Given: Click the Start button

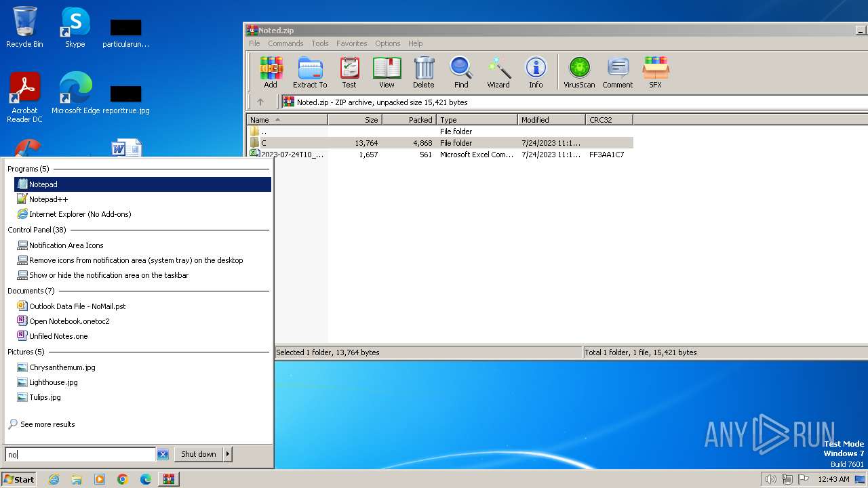Looking at the screenshot, I should pyautogui.click(x=19, y=479).
